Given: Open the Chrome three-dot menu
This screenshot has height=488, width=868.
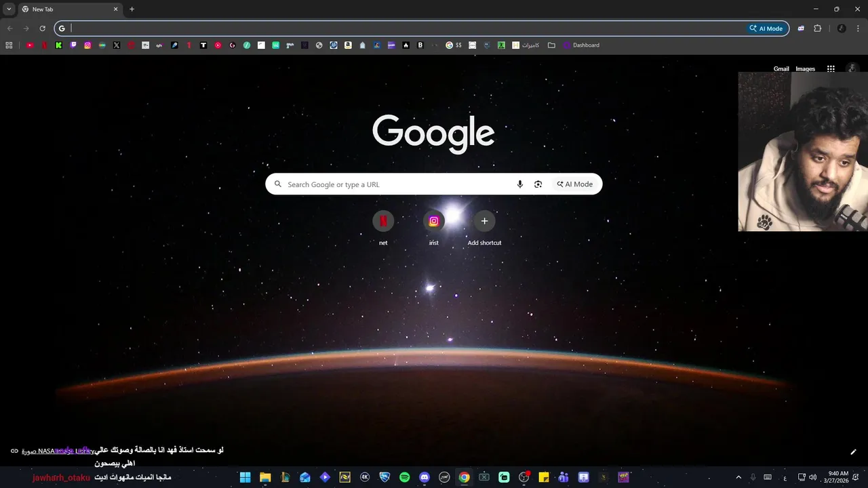Looking at the screenshot, I should pyautogui.click(x=859, y=28).
